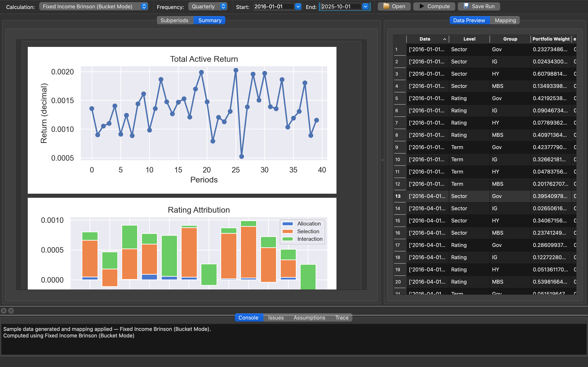Click inside the End date field
The width and height of the screenshot is (588, 367).
(x=340, y=7)
